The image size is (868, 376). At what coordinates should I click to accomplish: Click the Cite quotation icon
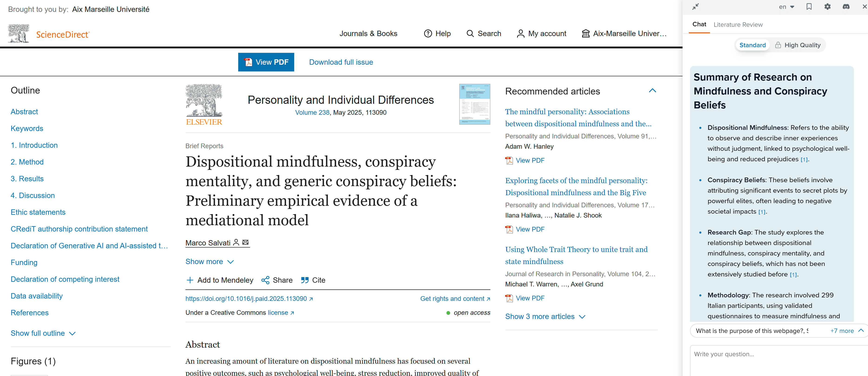pyautogui.click(x=305, y=280)
